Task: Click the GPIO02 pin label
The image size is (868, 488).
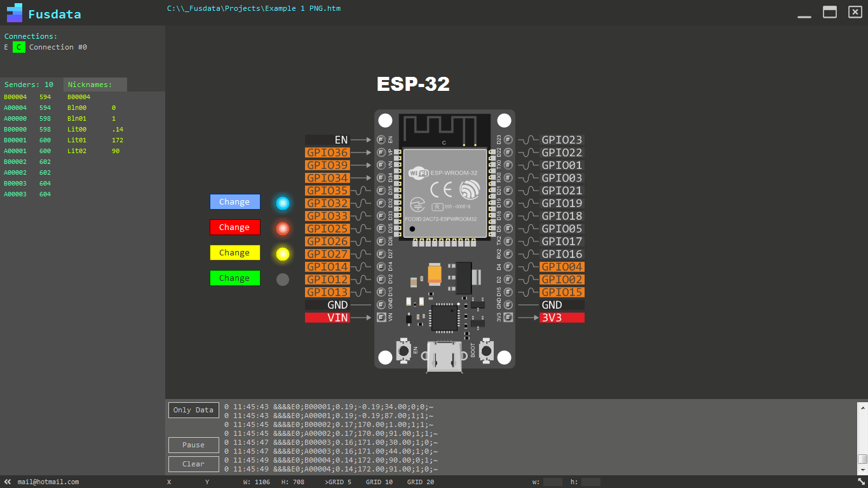Action: tap(562, 280)
